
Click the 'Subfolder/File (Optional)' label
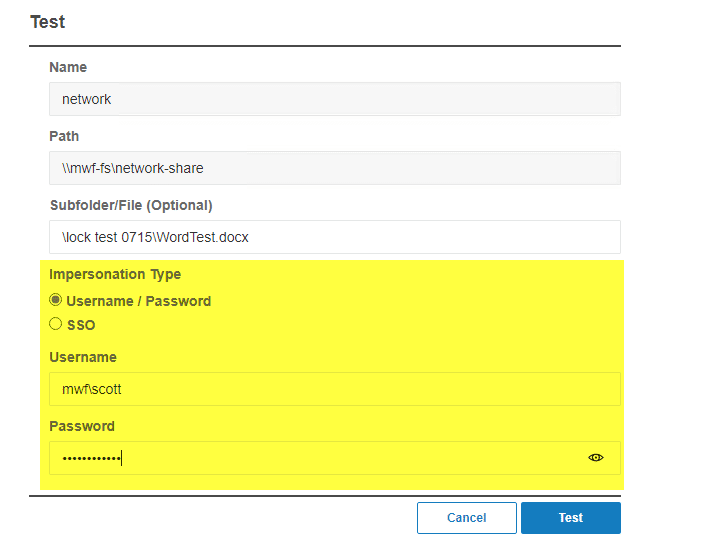click(x=130, y=205)
